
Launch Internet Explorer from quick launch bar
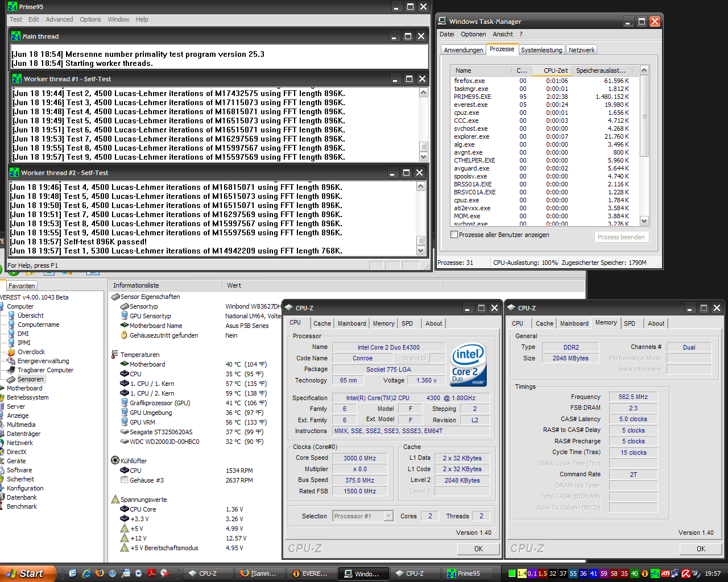click(x=86, y=573)
